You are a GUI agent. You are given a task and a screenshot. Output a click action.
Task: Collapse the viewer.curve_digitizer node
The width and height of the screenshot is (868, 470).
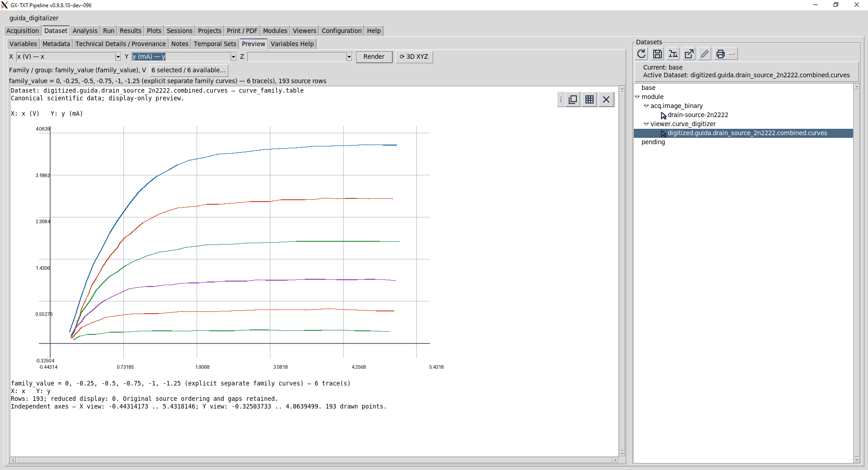point(646,124)
